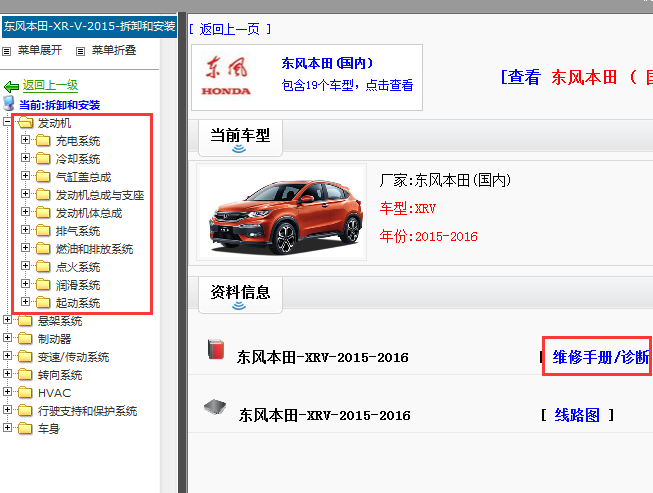Select 冷却系统 tree item
653x493 pixels.
point(78,159)
